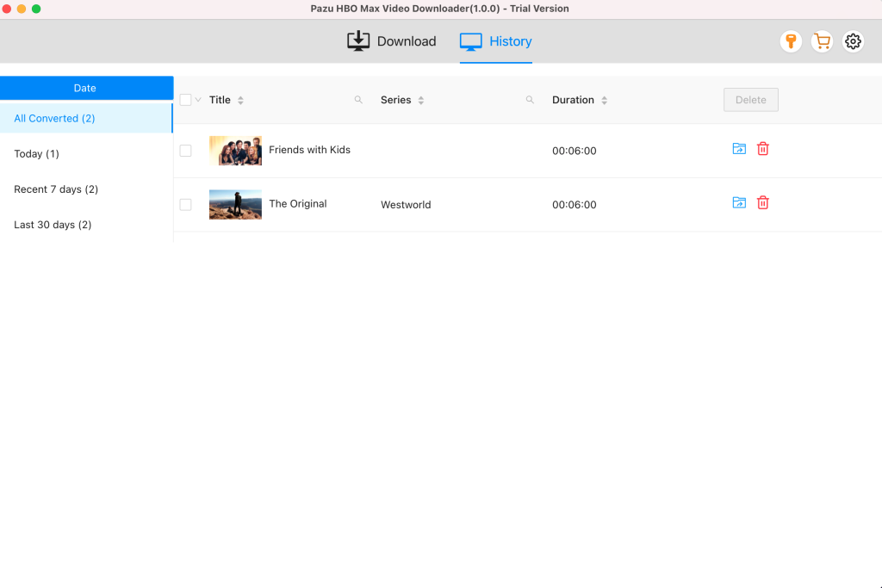Select Recent 7 days (2) filter
This screenshot has width=882, height=588.
coord(86,189)
